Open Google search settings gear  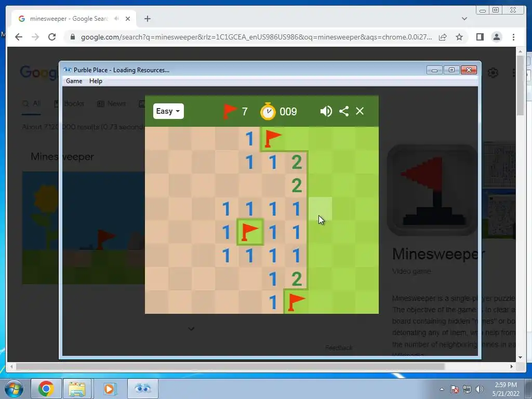click(x=493, y=73)
